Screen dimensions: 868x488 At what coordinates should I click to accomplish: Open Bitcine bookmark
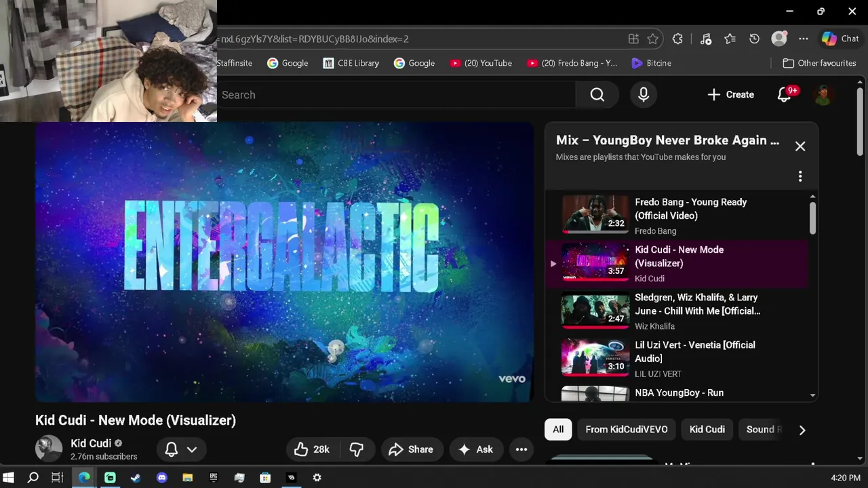coord(651,63)
